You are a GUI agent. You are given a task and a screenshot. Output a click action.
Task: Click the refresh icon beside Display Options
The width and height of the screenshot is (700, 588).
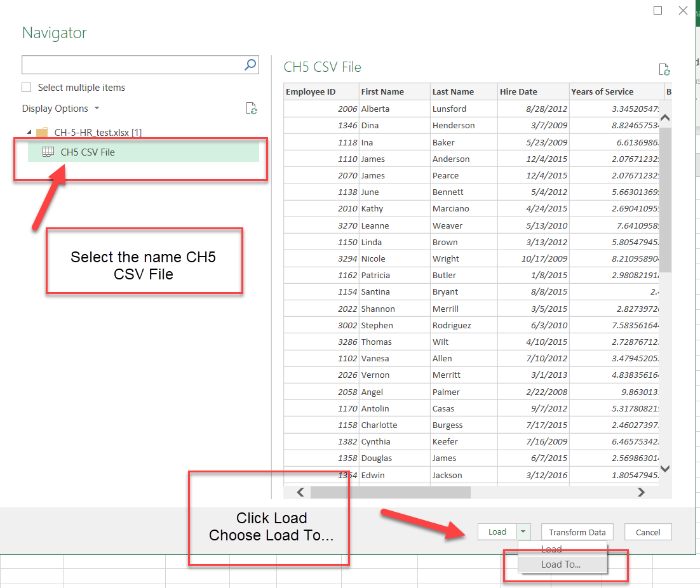pyautogui.click(x=252, y=109)
